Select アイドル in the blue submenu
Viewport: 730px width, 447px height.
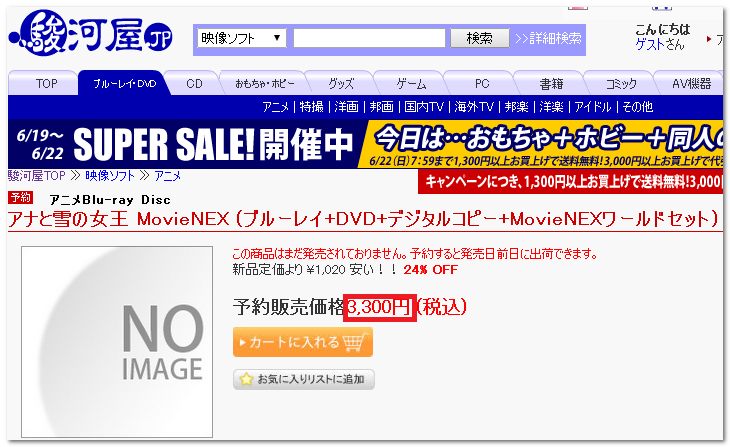pyautogui.click(x=593, y=107)
